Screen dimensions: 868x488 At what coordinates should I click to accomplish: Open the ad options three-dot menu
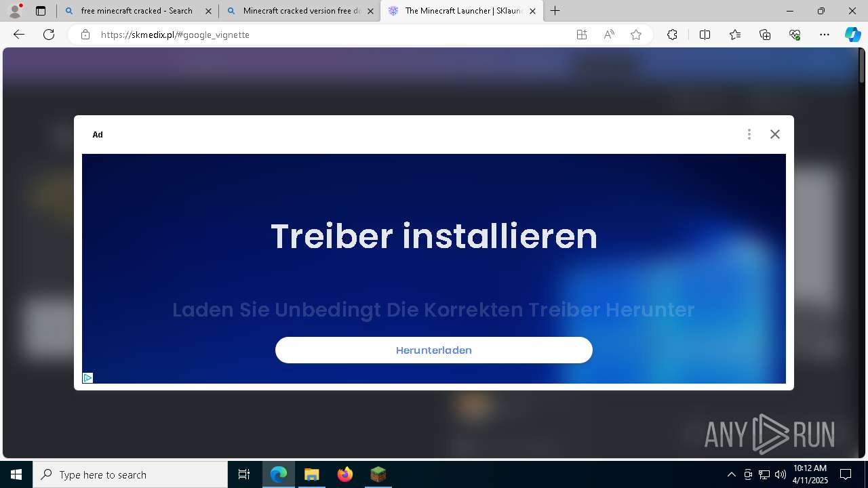coord(749,134)
